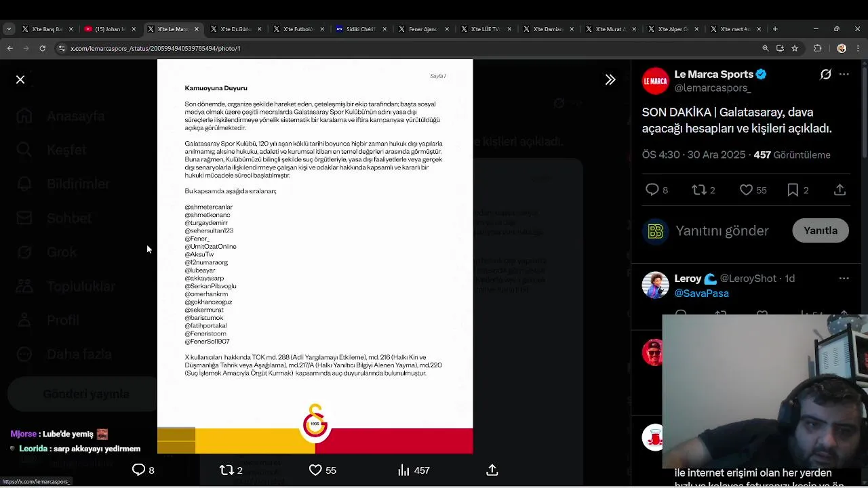Open Grok icon beside Le Marca Sports name
This screenshot has height=488, width=868.
825,75
